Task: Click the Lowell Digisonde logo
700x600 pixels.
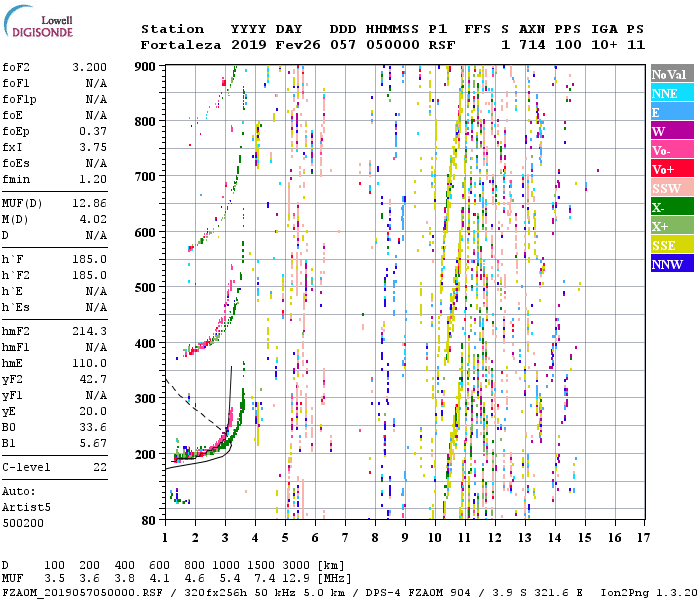Action: [x=38, y=22]
